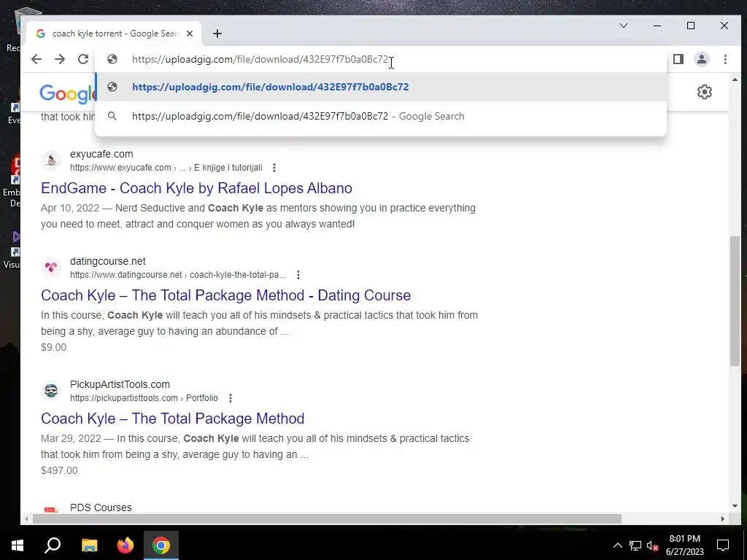Select the bold uploadgig.com URL suggestion
747x560 pixels.
click(x=381, y=87)
